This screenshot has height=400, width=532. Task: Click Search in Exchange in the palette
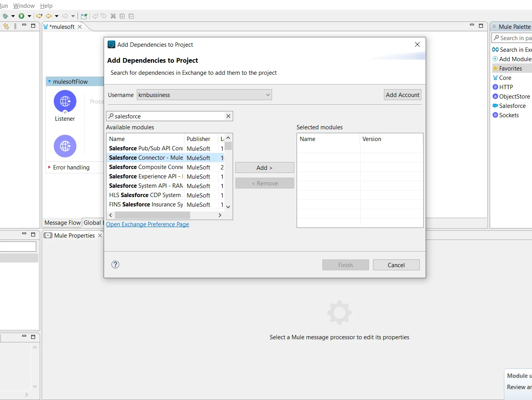(x=514, y=49)
